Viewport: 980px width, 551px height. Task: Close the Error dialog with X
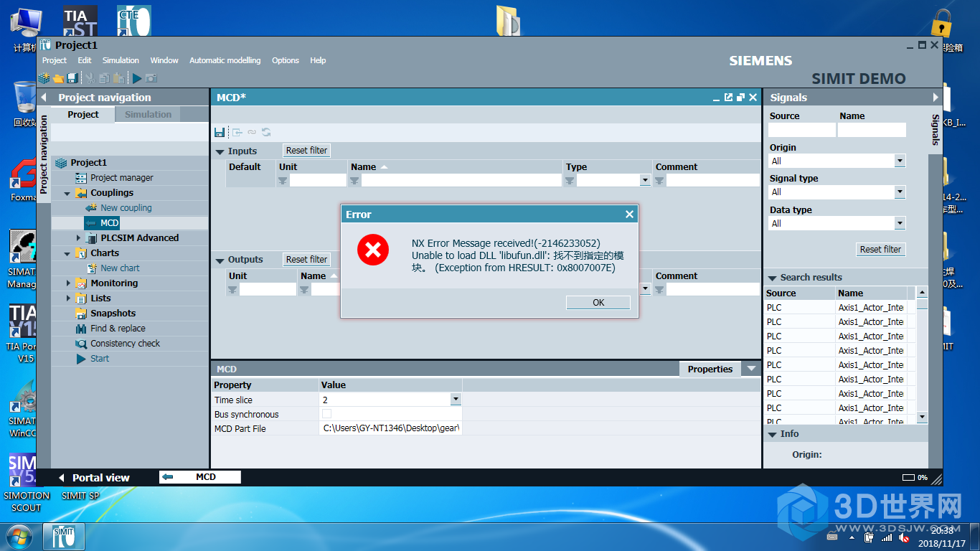pyautogui.click(x=629, y=215)
